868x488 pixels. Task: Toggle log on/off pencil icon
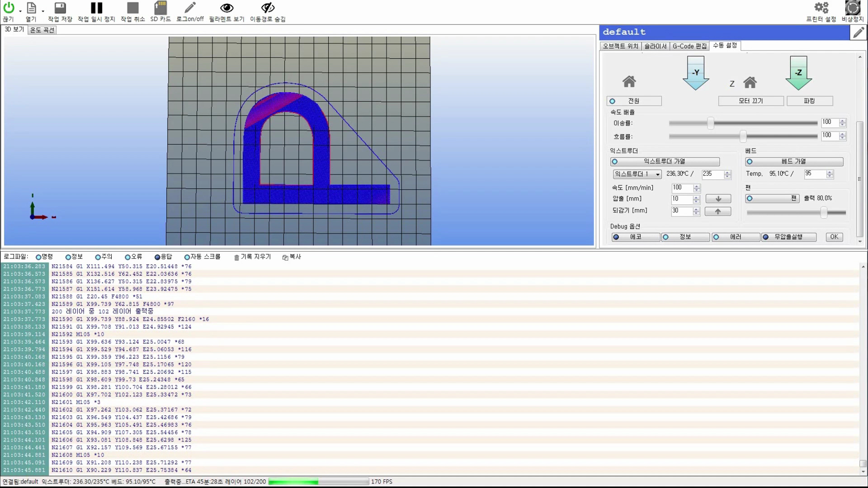190,8
